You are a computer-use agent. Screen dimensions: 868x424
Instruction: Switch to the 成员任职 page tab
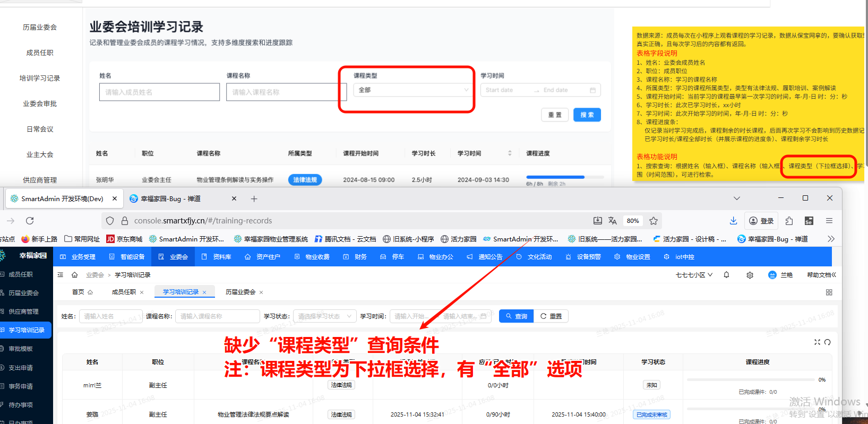pyautogui.click(x=124, y=292)
